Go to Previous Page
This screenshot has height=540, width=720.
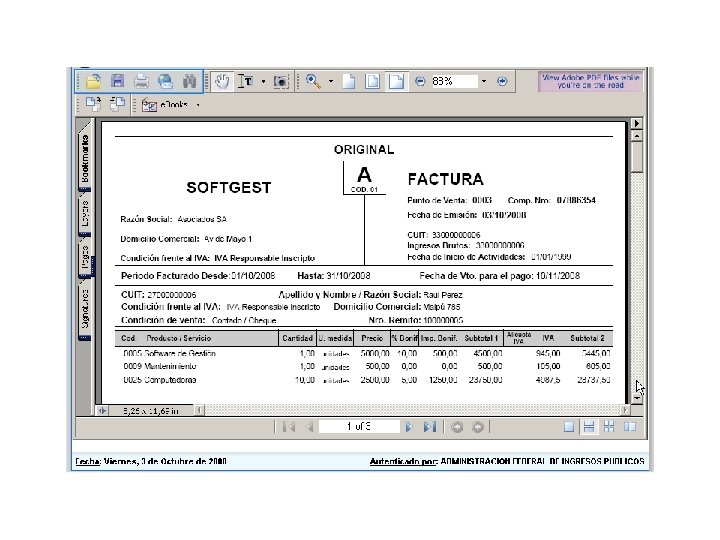pyautogui.click(x=309, y=427)
